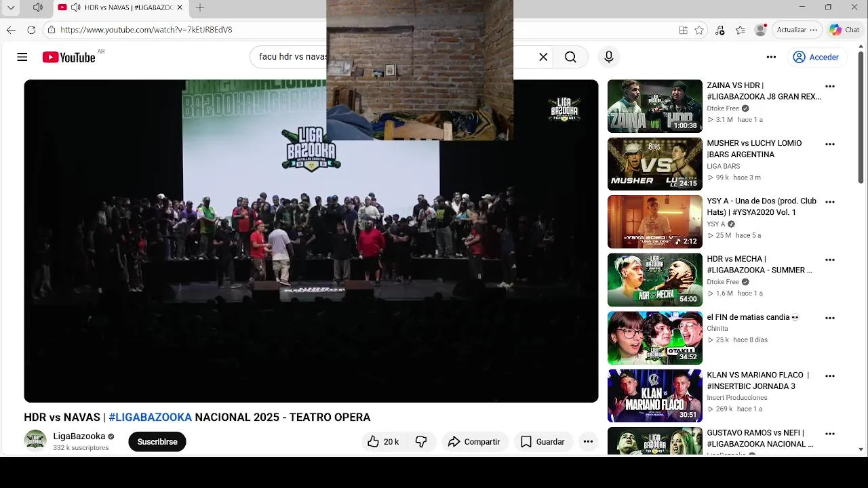The height and width of the screenshot is (488, 868).
Task: Share the video via Compartir
Action: click(x=475, y=442)
